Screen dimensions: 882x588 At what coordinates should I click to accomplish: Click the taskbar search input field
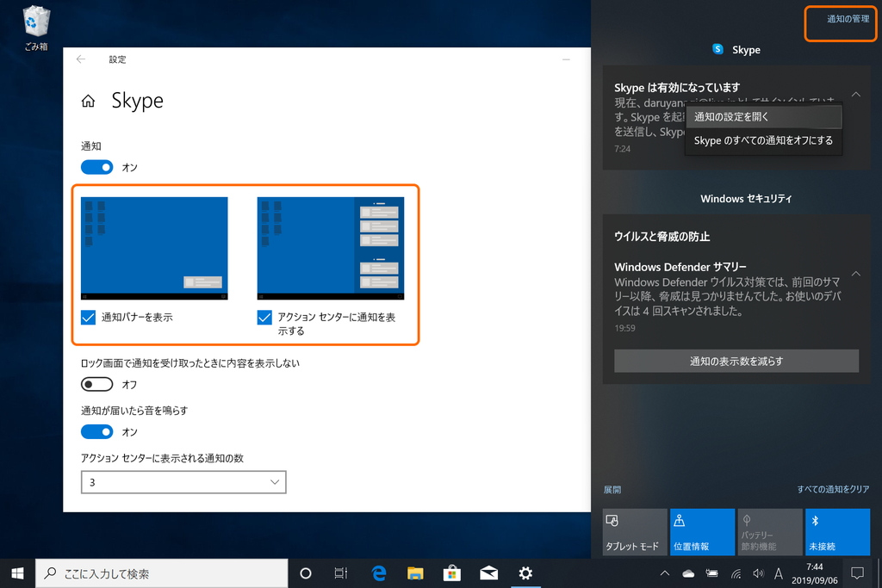(155, 573)
